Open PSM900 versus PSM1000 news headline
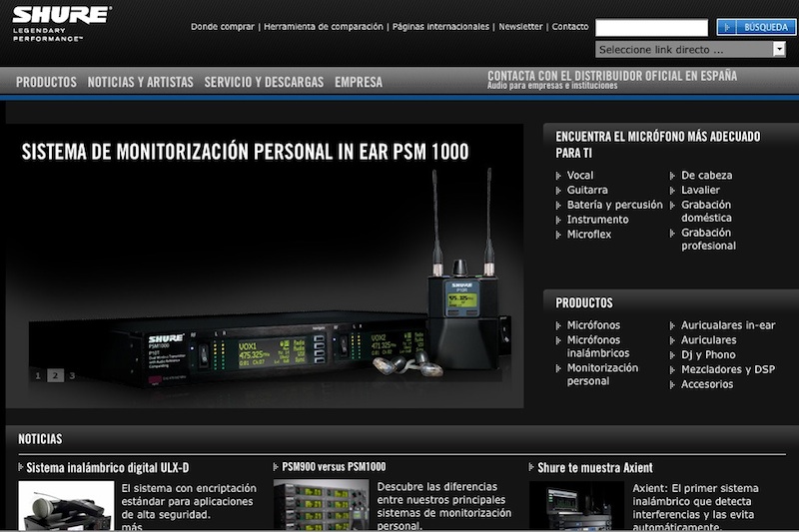 point(334,466)
